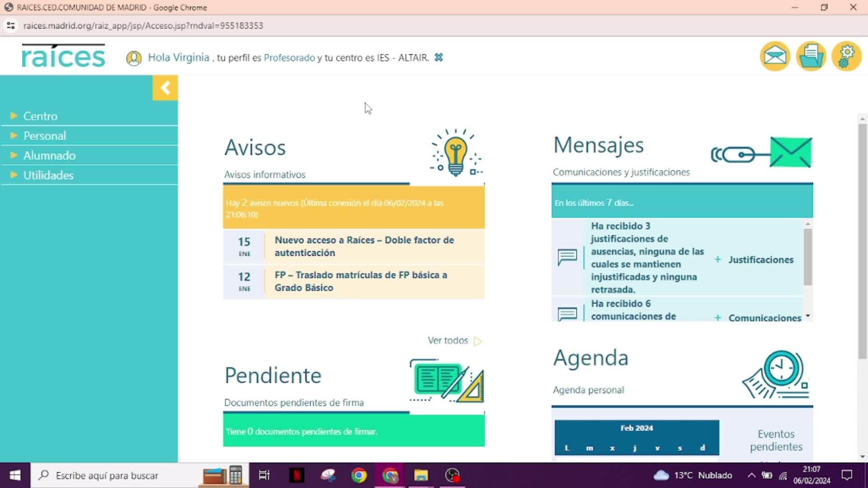Open the gear settings icon in header
This screenshot has height=488, width=868.
846,56
